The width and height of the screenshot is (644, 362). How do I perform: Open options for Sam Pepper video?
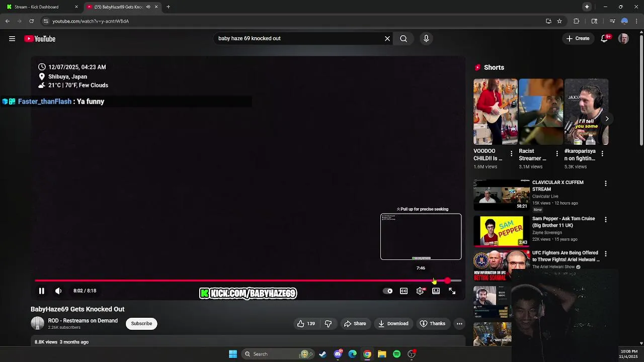click(606, 220)
